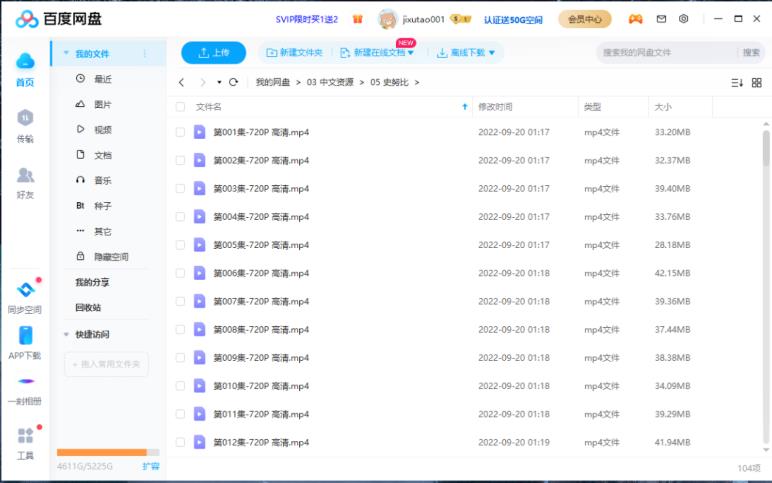Screen dimensions: 772x483
Task: Sort by 文件名 column arrow
Action: pyautogui.click(x=464, y=107)
